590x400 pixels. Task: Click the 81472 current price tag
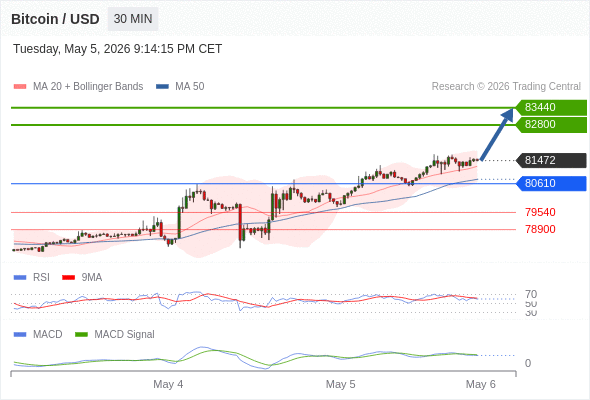pos(551,160)
